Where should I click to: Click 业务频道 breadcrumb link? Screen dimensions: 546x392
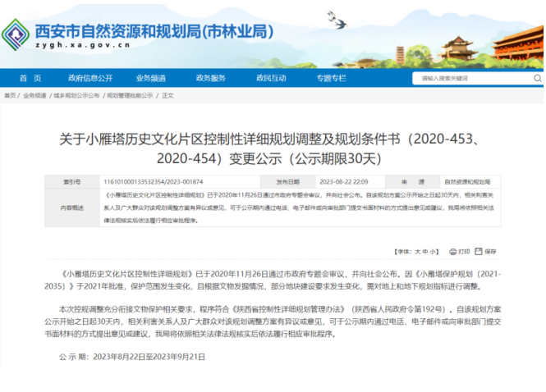34,95
